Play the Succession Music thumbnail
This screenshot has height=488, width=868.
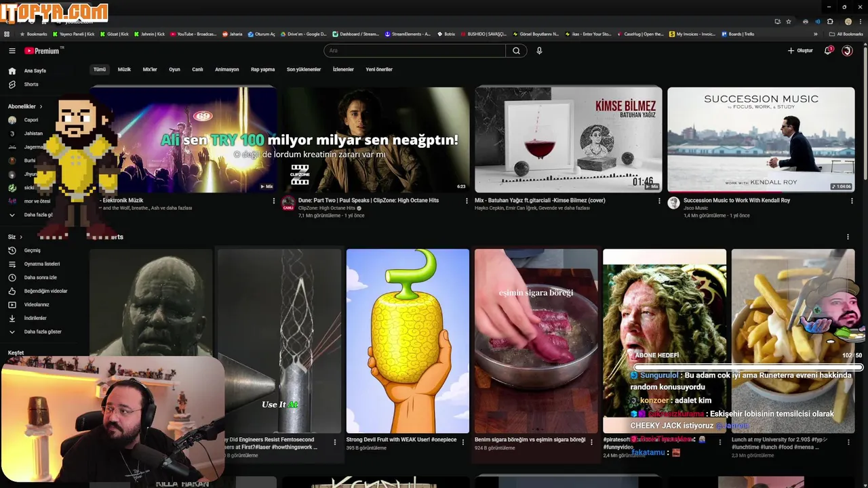click(761, 140)
